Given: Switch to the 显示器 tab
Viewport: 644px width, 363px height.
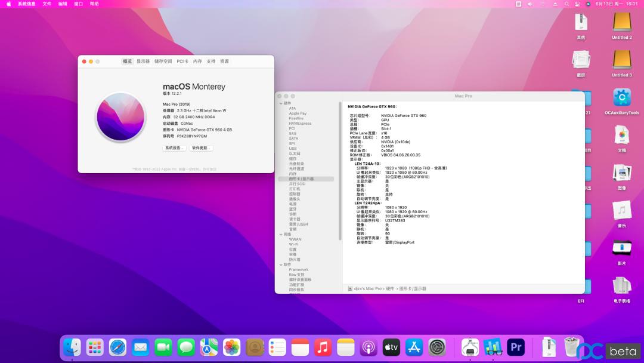Looking at the screenshot, I should [x=143, y=61].
